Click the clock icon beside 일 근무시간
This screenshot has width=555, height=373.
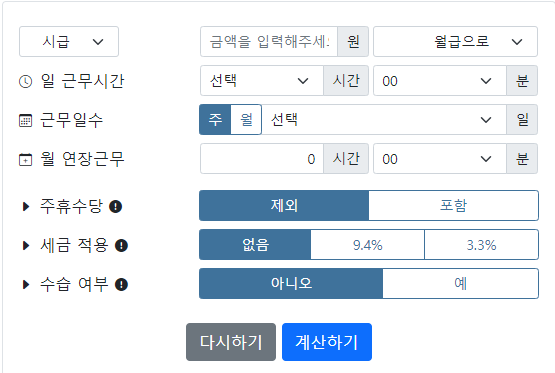(25, 81)
